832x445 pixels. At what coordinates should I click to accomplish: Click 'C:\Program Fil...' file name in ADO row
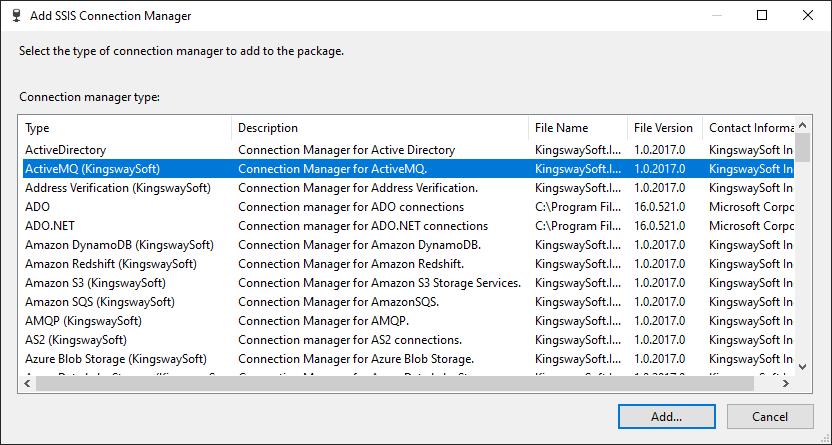click(578, 207)
